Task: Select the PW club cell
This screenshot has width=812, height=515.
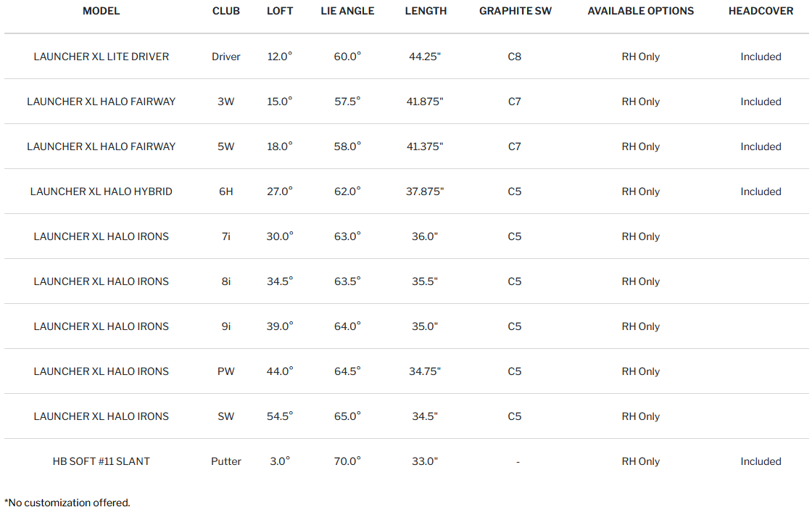Action: tap(226, 371)
